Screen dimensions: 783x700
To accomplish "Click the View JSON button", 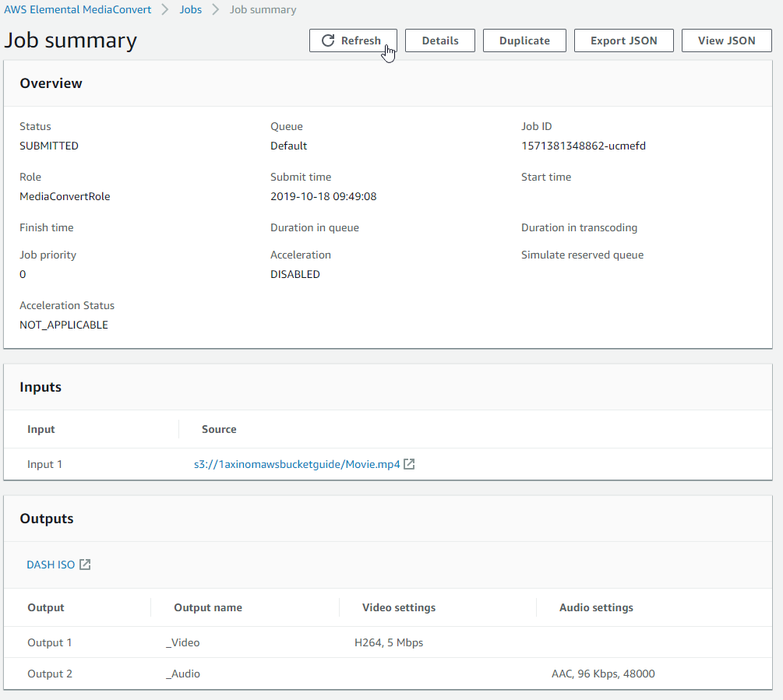I will [726, 41].
